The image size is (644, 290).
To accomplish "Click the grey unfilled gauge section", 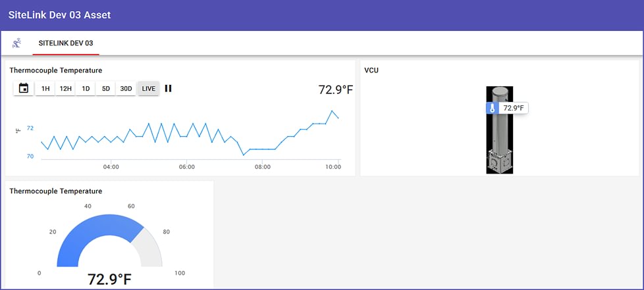I will [x=149, y=249].
